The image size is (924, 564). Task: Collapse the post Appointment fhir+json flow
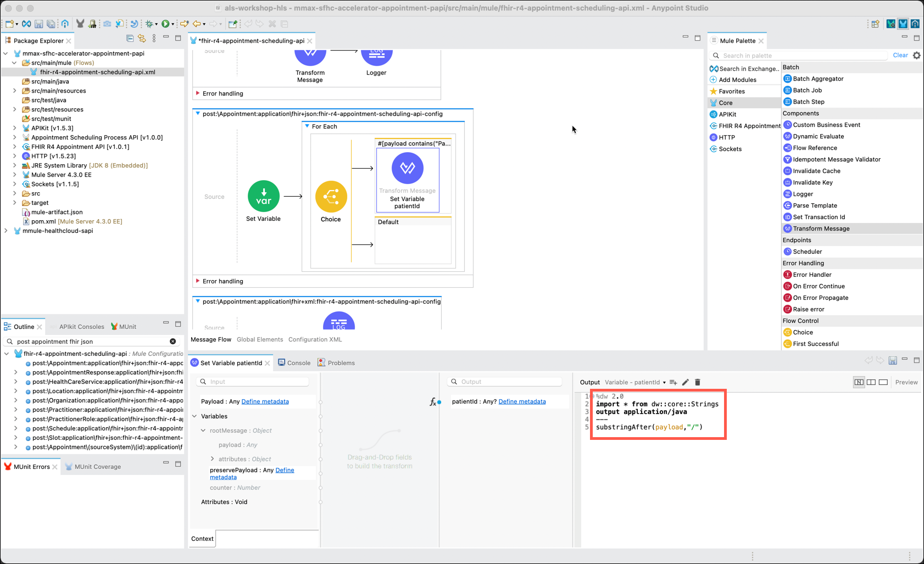coord(198,114)
